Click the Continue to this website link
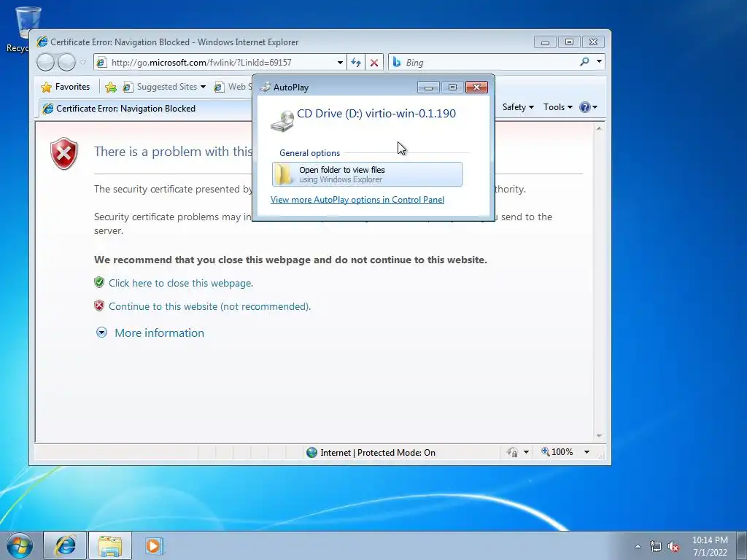 pyautogui.click(x=209, y=307)
